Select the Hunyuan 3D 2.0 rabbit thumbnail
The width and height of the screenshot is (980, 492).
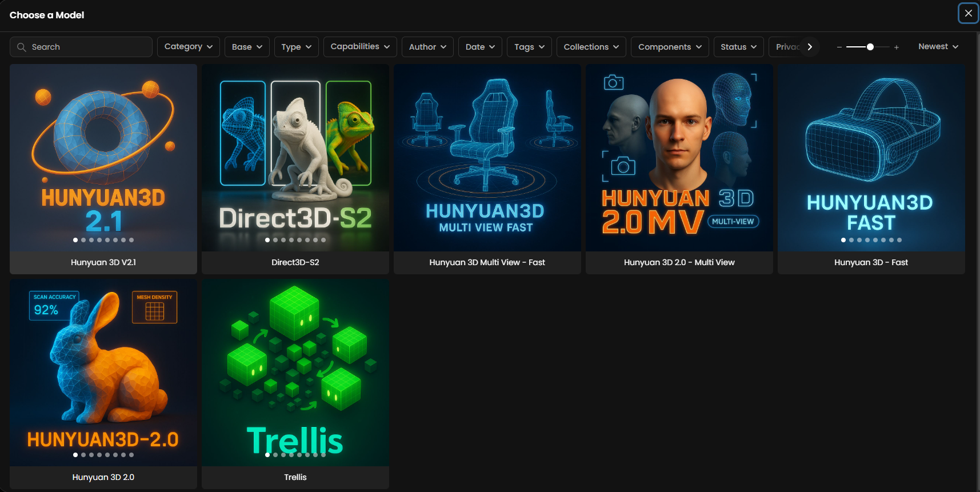[x=103, y=373]
